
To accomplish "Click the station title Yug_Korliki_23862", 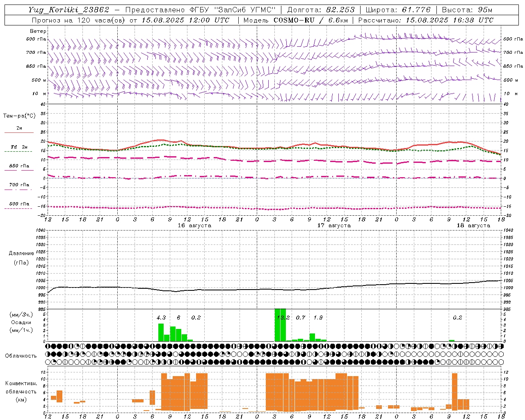I will point(69,10).
